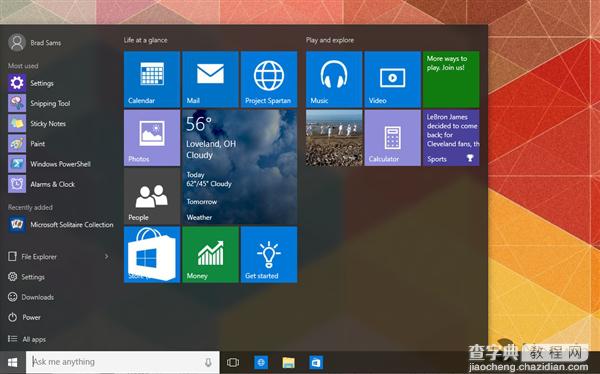
Task: Click the 'Play and explore' group heading
Action: click(x=330, y=40)
